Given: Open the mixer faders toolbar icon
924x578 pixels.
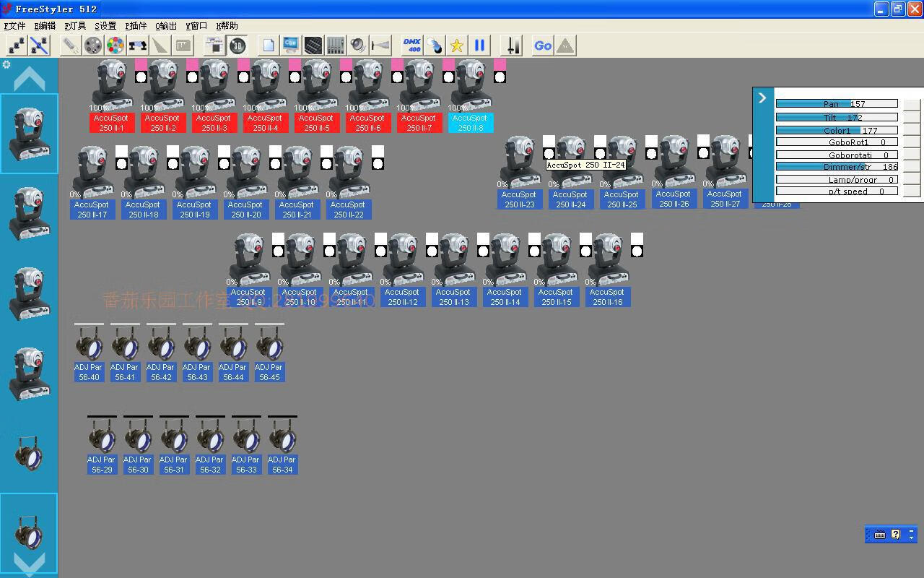Looking at the screenshot, I should coord(335,46).
